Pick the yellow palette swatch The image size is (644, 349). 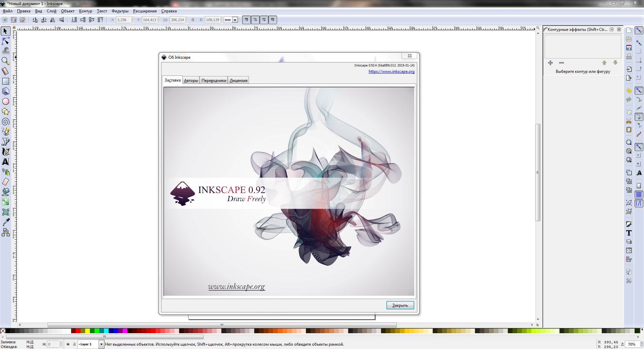point(88,331)
